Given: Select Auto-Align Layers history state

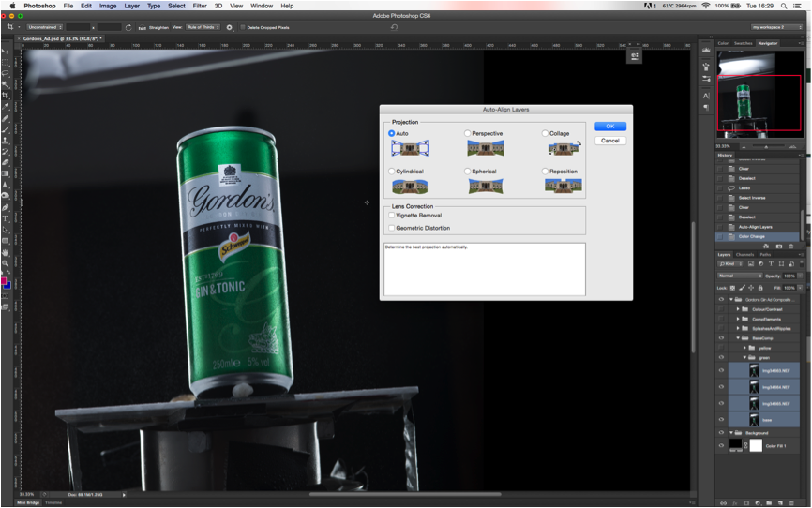Looking at the screenshot, I should point(758,227).
